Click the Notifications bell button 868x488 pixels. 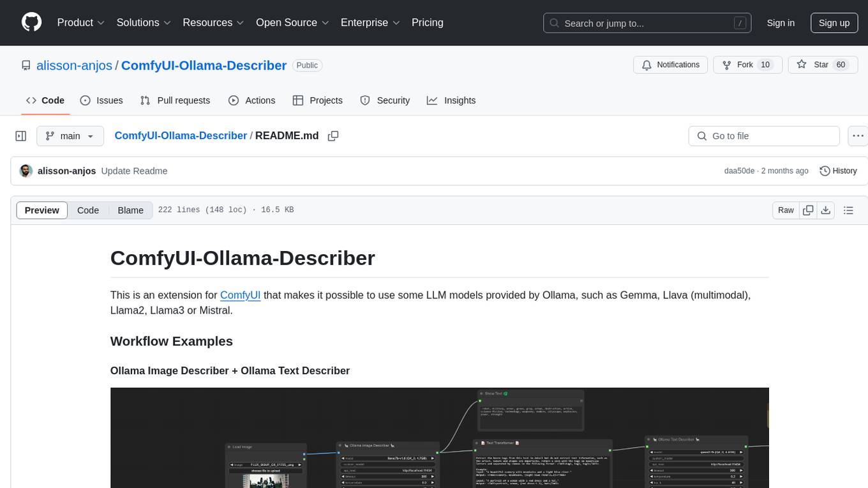[671, 65]
